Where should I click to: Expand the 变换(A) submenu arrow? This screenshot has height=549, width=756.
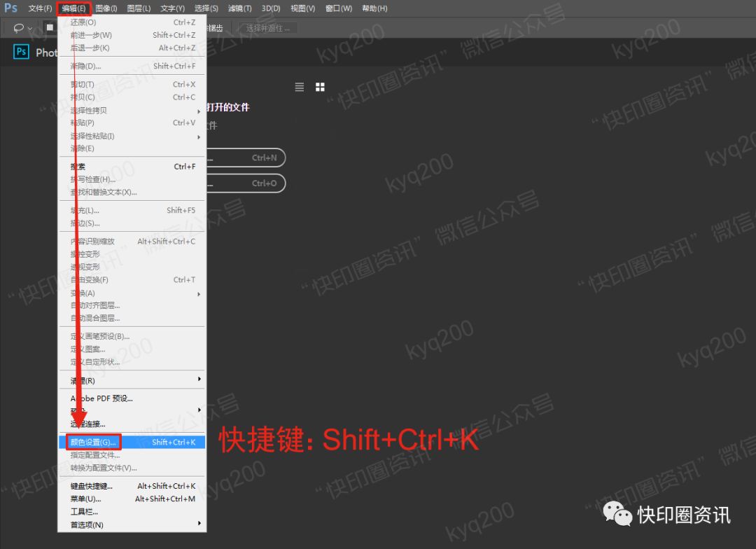pos(199,294)
